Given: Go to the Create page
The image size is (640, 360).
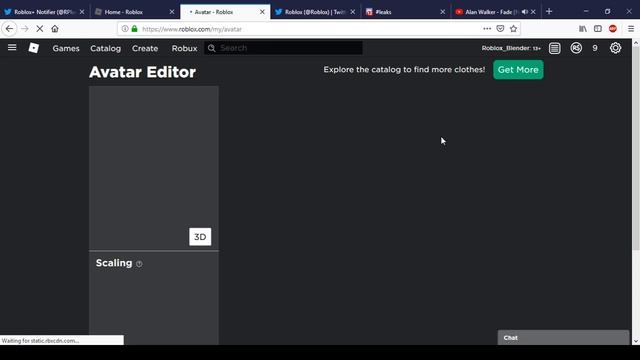Looking at the screenshot, I should click(x=145, y=48).
